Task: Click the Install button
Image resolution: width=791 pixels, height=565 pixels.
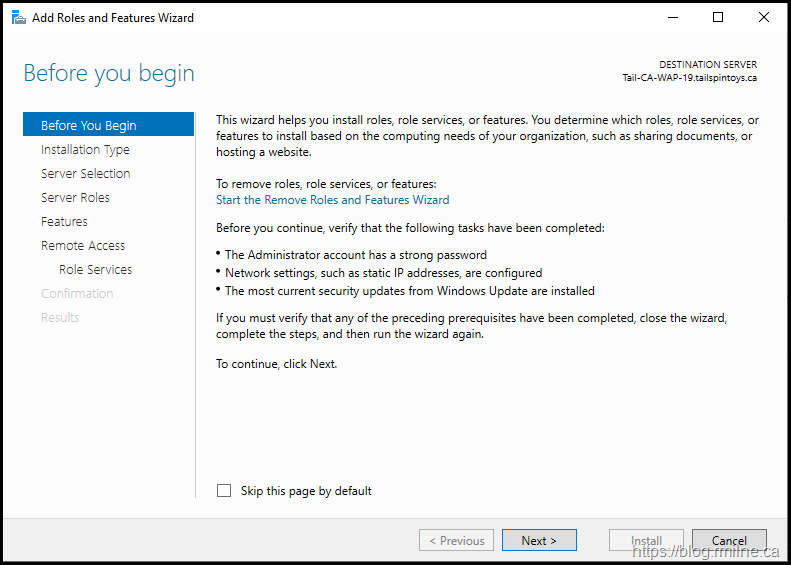Action: click(646, 541)
